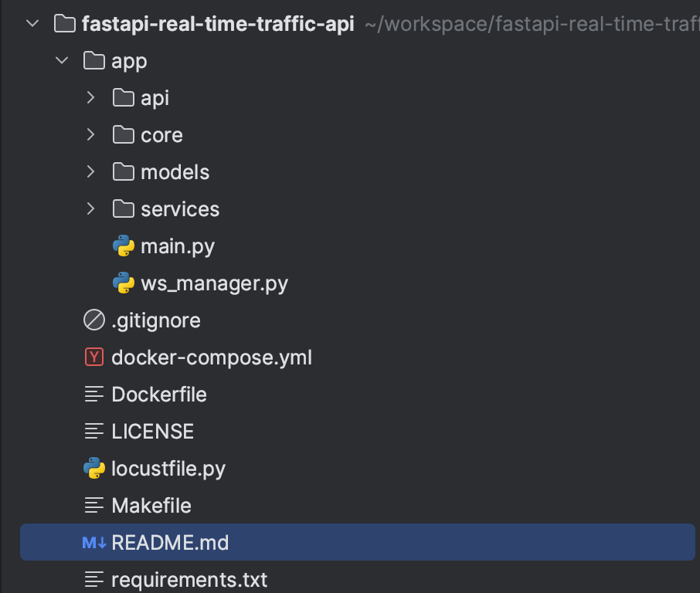This screenshot has height=593, width=700.
Task: Click the YAML icon of docker-compose.yml
Action: pos(94,357)
